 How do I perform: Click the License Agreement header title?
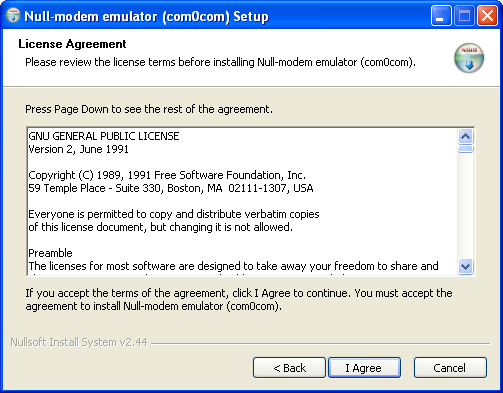click(x=72, y=44)
